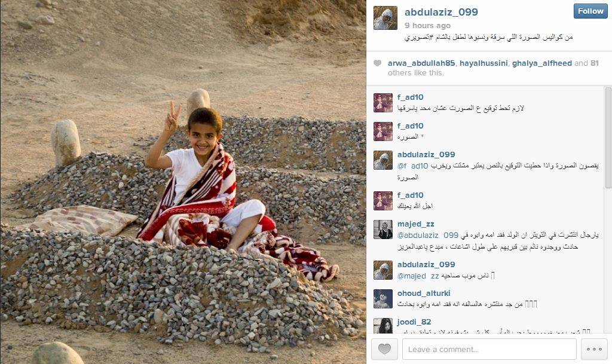
Task: Click the joodi_82 username link
Action: [414, 322]
